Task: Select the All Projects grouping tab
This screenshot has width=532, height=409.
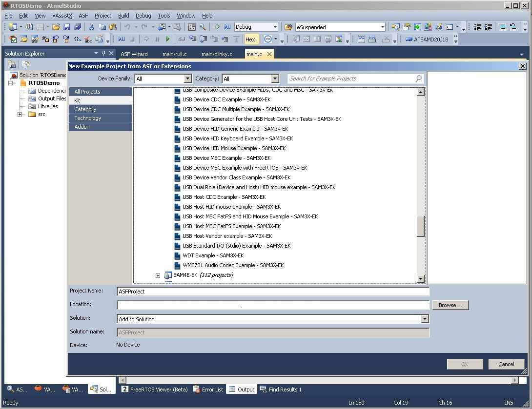Action: click(x=101, y=92)
